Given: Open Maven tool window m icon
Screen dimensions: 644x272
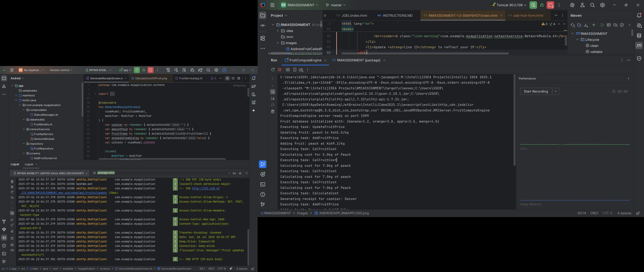Looking at the screenshot, I should click(x=639, y=46).
